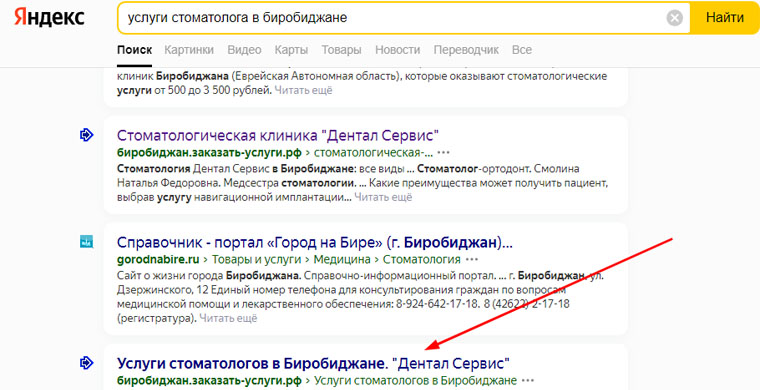Open Услуги стоматологов в Биробиджане result title

click(x=313, y=363)
